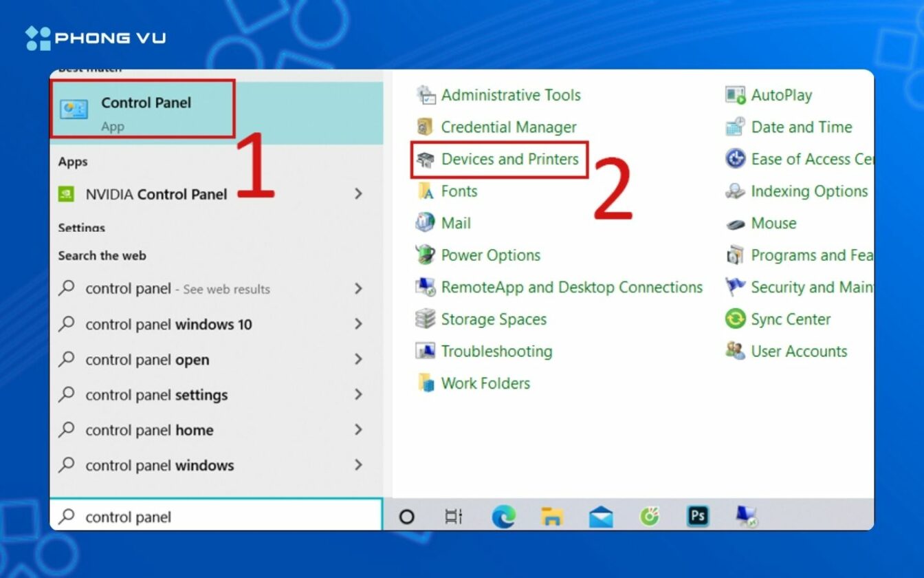Expand the NVIDIA Control Panel result arrow
Image resolution: width=924 pixels, height=578 pixels.
point(358,194)
